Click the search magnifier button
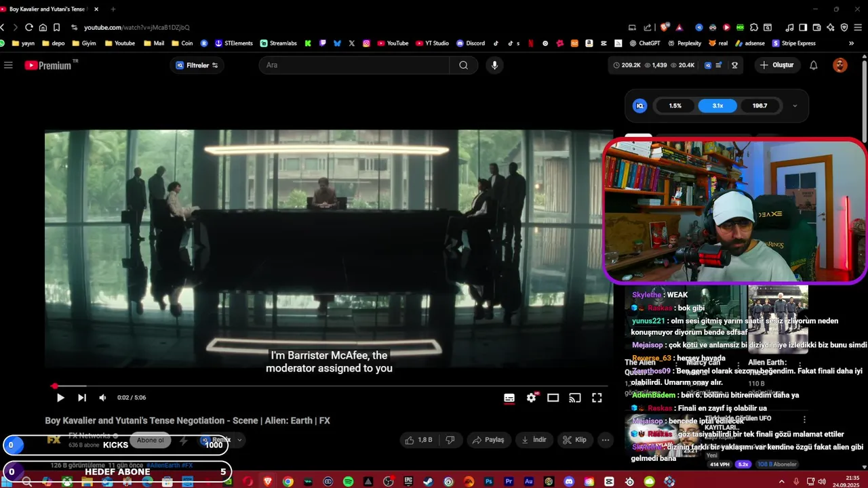 tap(463, 65)
